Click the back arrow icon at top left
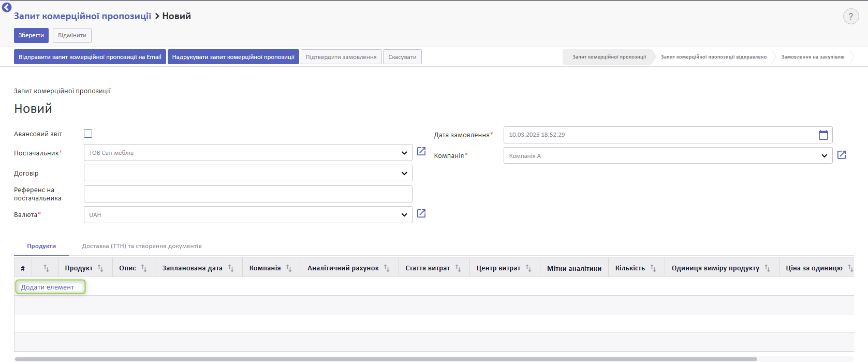This screenshot has width=868, height=362. tap(7, 7)
